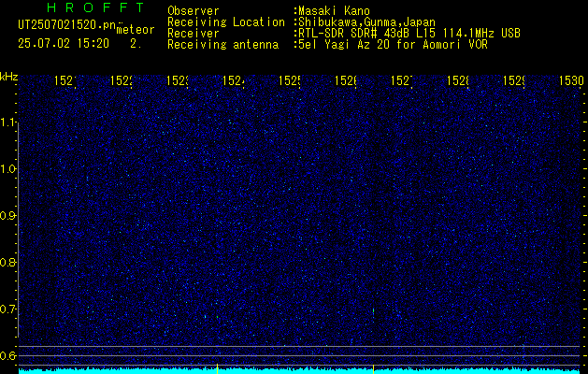Click the date stamp 25.07.02 15:20
The width and height of the screenshot is (588, 374).
pos(64,44)
